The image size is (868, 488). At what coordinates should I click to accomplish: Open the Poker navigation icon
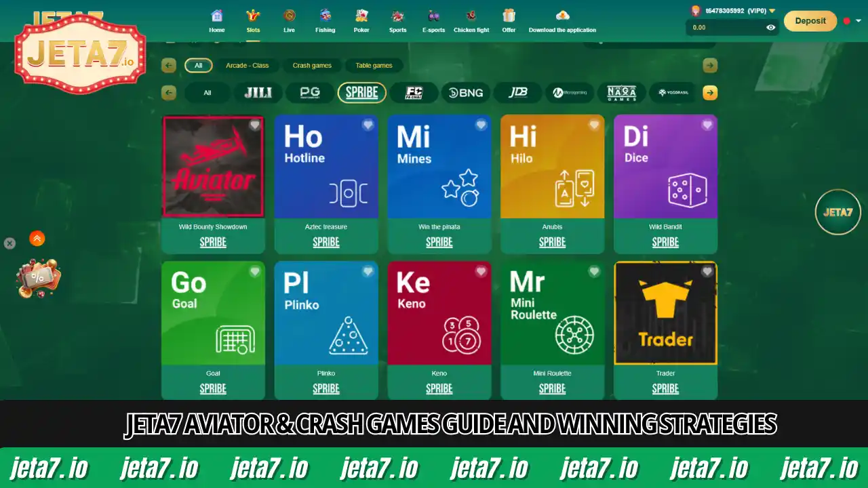click(361, 16)
